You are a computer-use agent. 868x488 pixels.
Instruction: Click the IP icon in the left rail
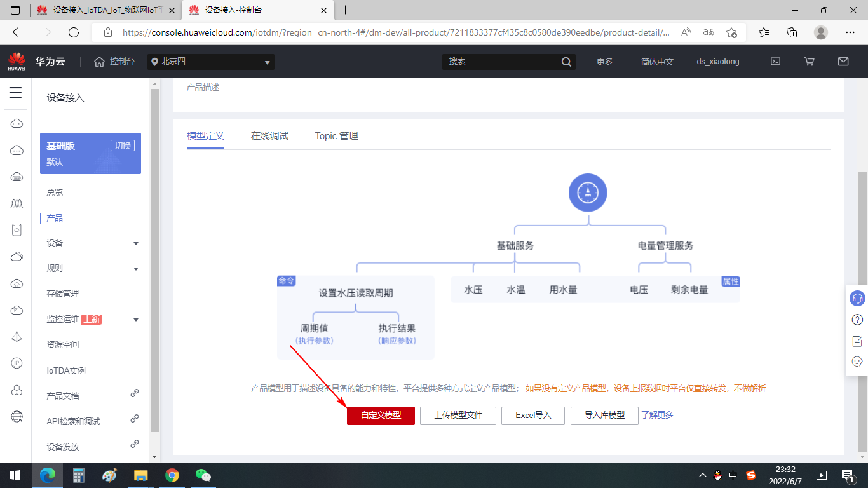coord(17,363)
